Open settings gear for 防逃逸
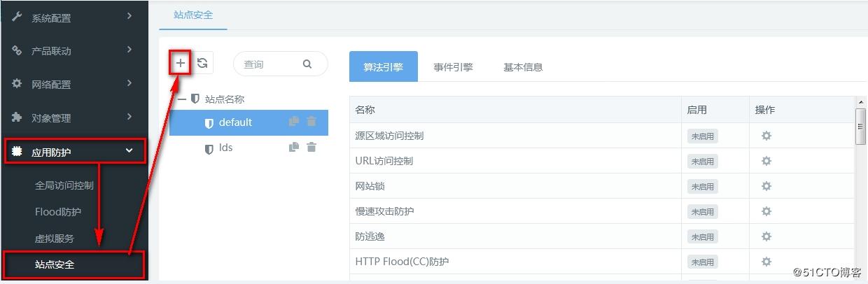Screen dimensions: 868x284 pyautogui.click(x=766, y=236)
